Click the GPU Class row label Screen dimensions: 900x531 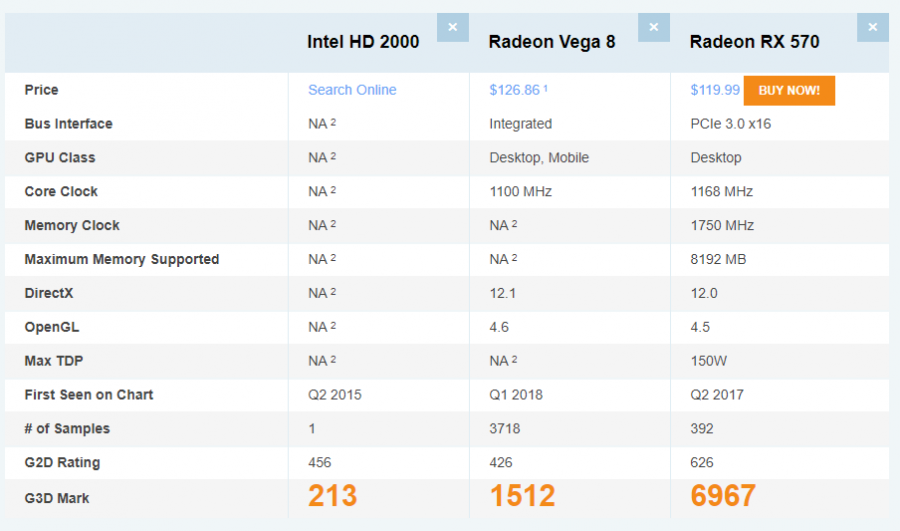60,158
